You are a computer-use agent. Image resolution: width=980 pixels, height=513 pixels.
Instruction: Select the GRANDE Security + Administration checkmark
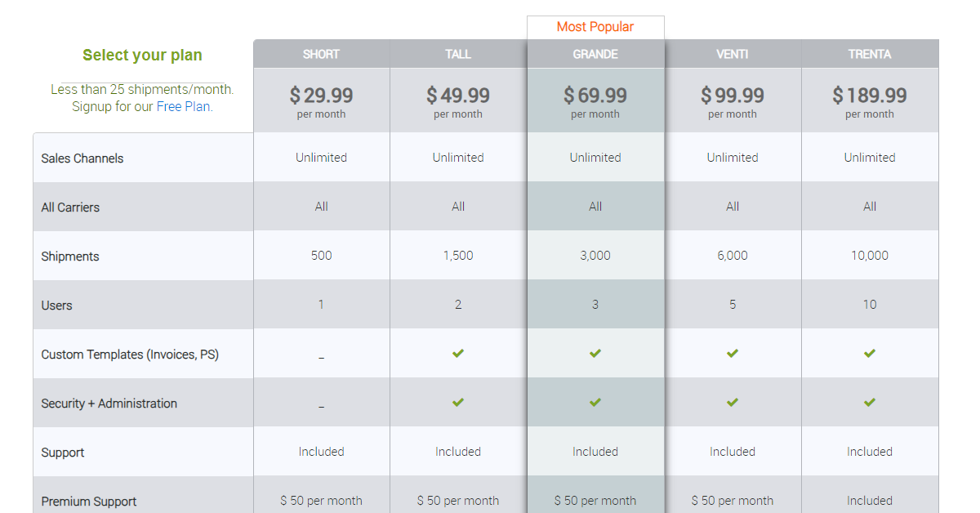(595, 402)
